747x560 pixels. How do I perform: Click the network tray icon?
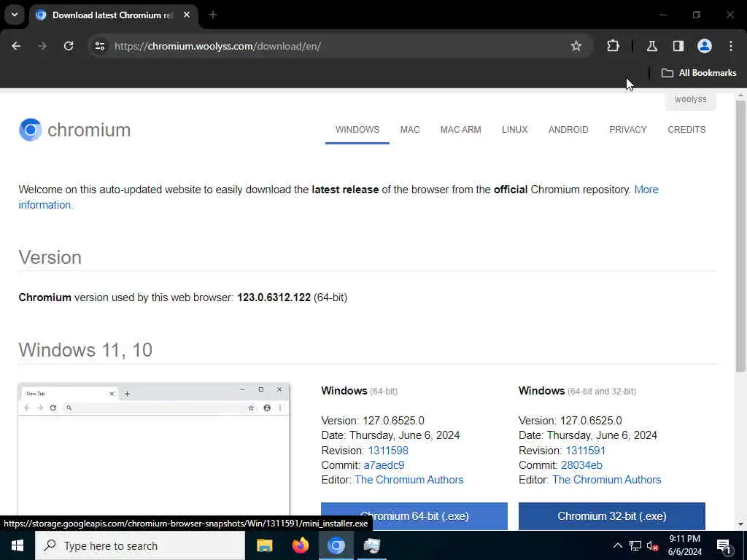point(635,545)
